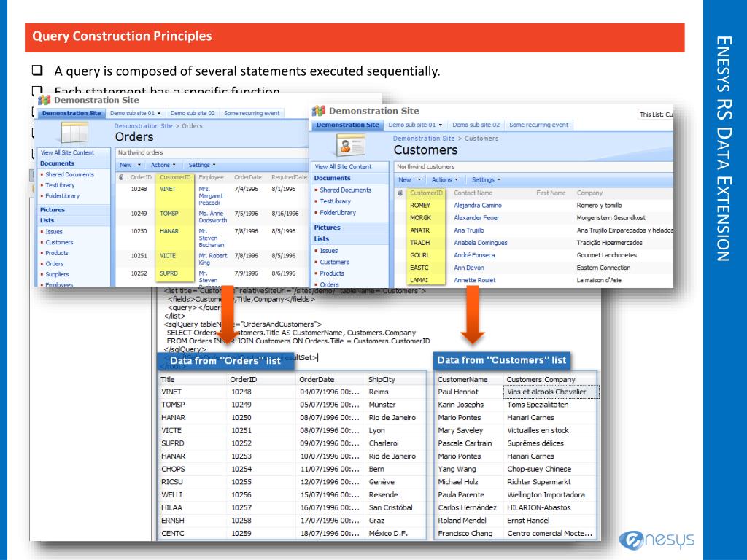Select Tradição Hipermercados company cell

tap(609, 243)
